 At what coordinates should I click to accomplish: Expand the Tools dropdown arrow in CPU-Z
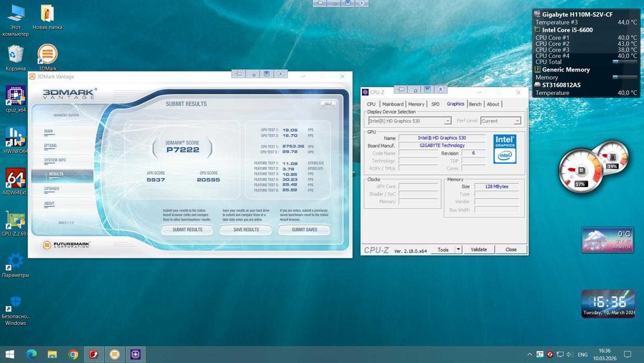(459, 250)
